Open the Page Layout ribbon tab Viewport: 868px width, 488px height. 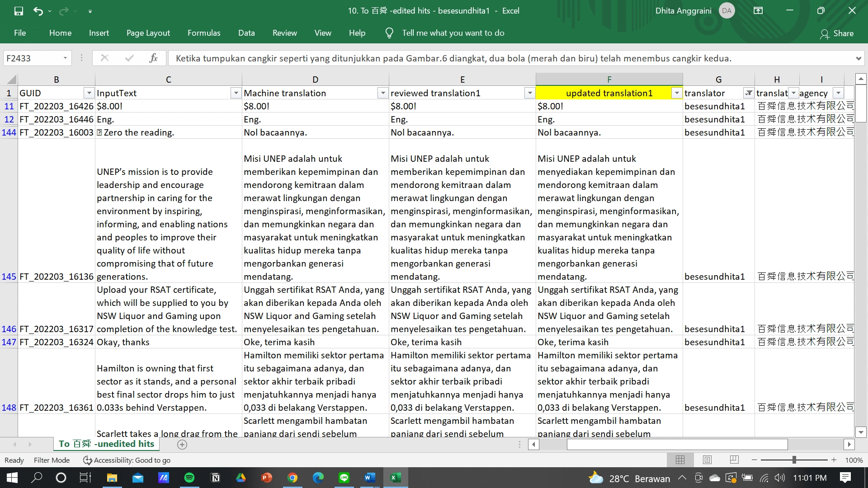click(148, 33)
